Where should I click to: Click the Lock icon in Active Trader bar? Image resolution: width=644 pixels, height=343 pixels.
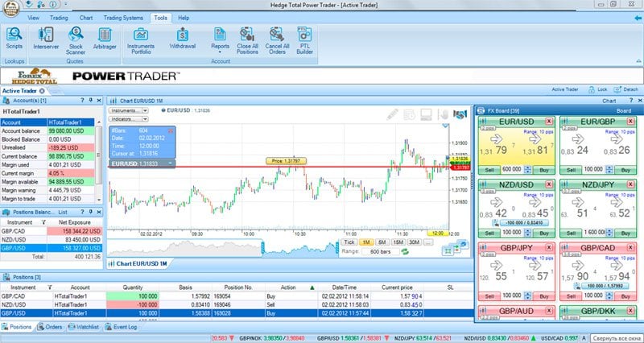(597, 89)
